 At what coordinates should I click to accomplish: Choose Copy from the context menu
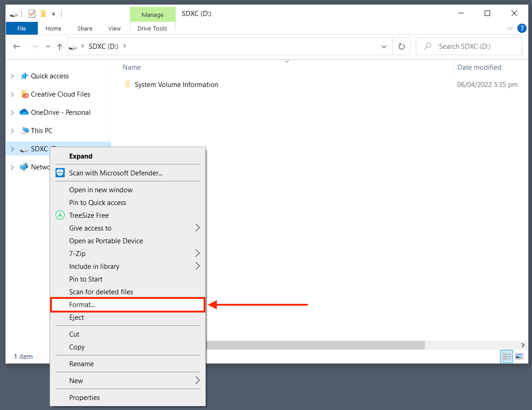click(x=128, y=347)
